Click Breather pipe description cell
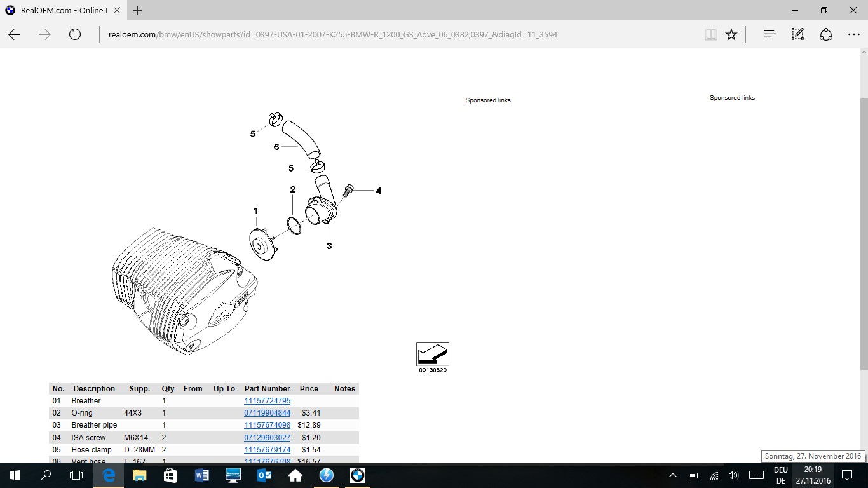Screen dimensions: 868x488 tap(94, 425)
